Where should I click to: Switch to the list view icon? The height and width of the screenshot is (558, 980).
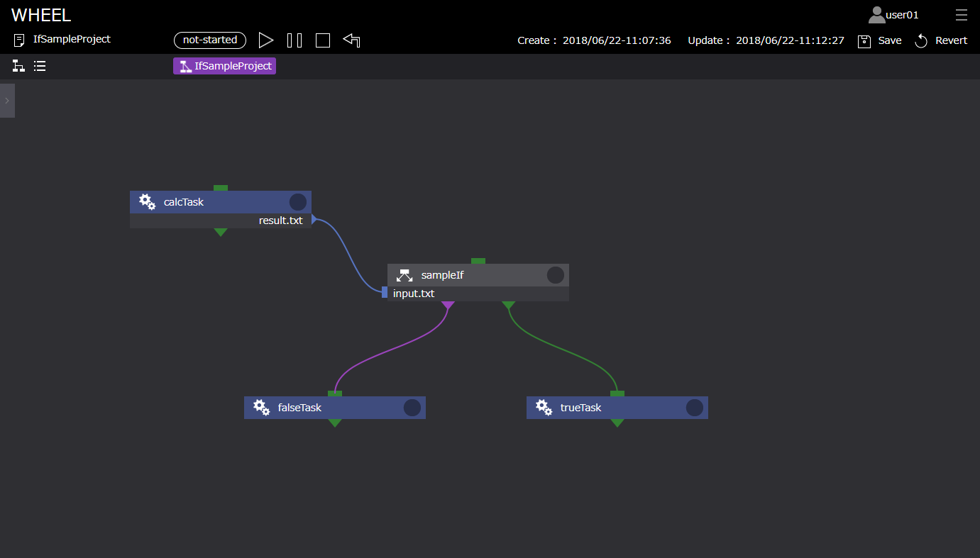pos(40,66)
